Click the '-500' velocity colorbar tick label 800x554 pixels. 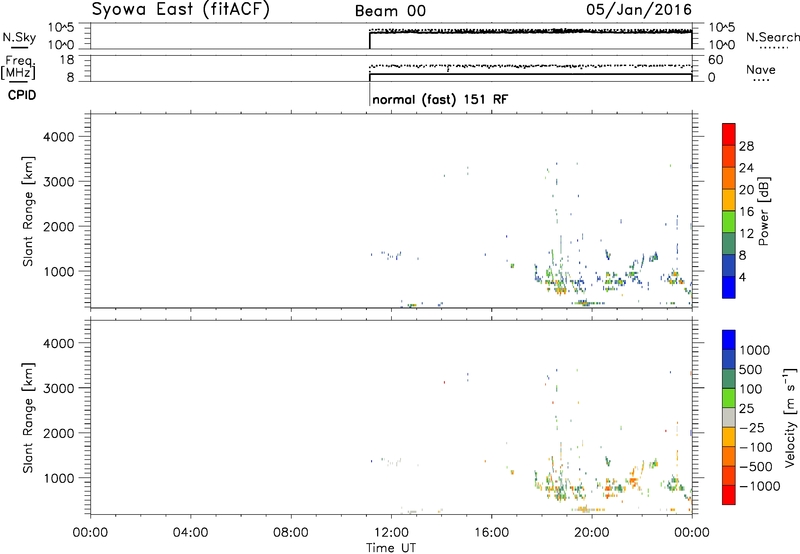(756, 467)
